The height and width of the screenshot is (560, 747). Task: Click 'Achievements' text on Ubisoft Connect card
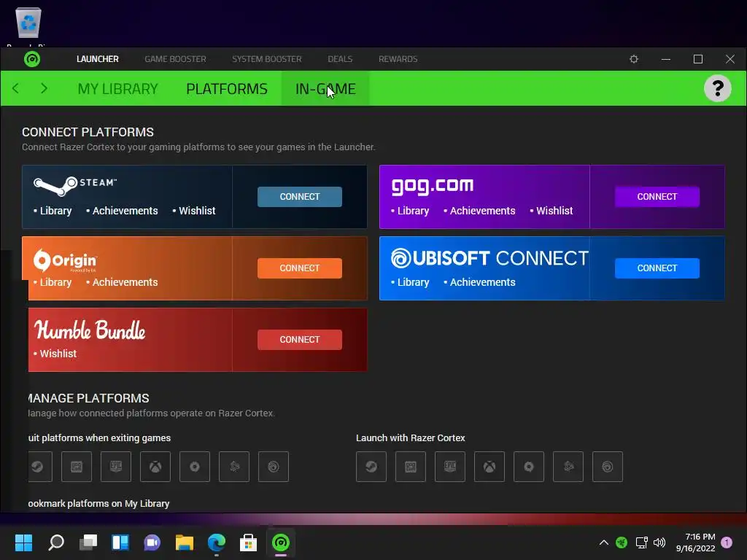click(483, 282)
